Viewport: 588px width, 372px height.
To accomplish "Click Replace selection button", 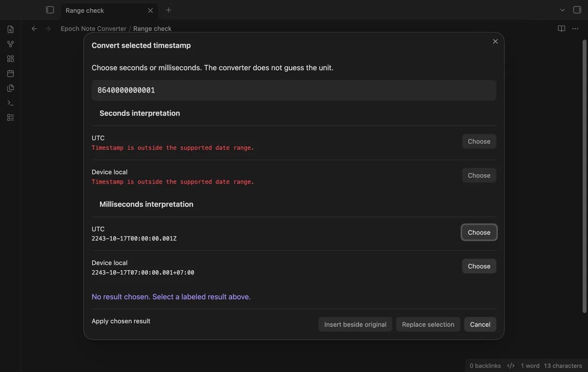I will [x=428, y=325].
